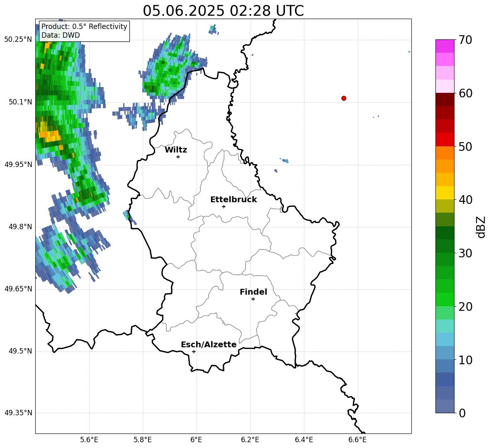Click the bright red colorbar segment above 50
Screen dimensions: 491x448
click(x=445, y=140)
